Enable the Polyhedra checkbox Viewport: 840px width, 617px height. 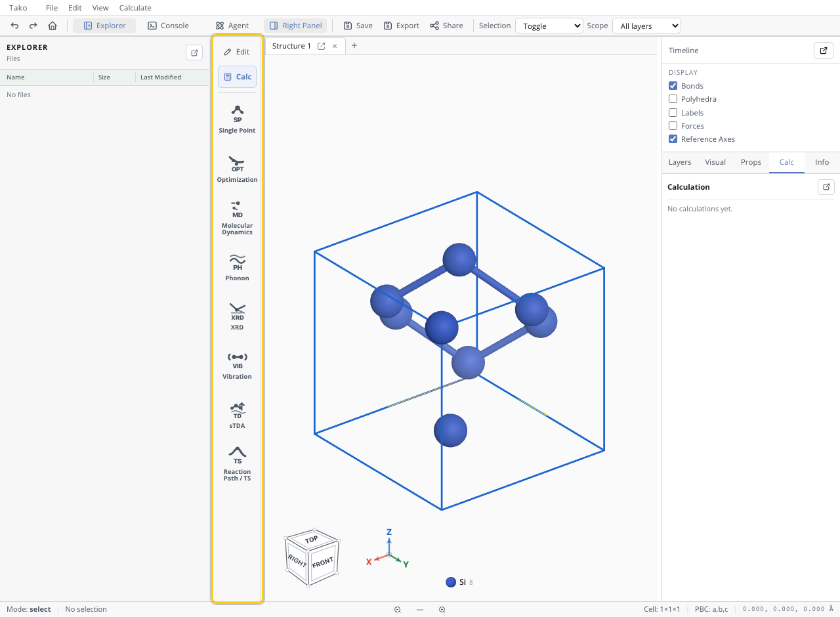(673, 99)
